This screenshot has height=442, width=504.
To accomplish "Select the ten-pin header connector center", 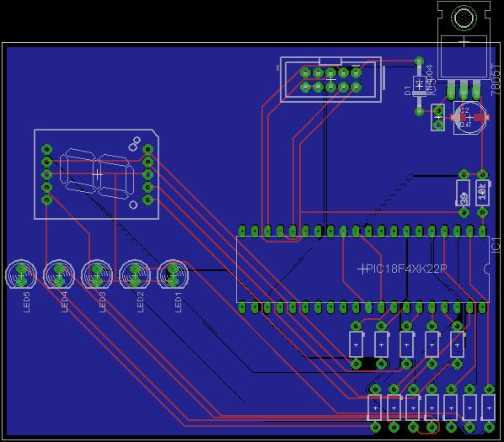I will click(x=330, y=80).
